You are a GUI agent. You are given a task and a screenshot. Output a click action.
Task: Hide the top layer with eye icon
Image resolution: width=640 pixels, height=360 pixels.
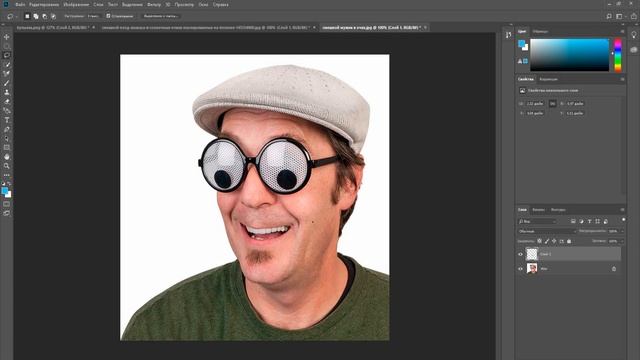(520, 254)
